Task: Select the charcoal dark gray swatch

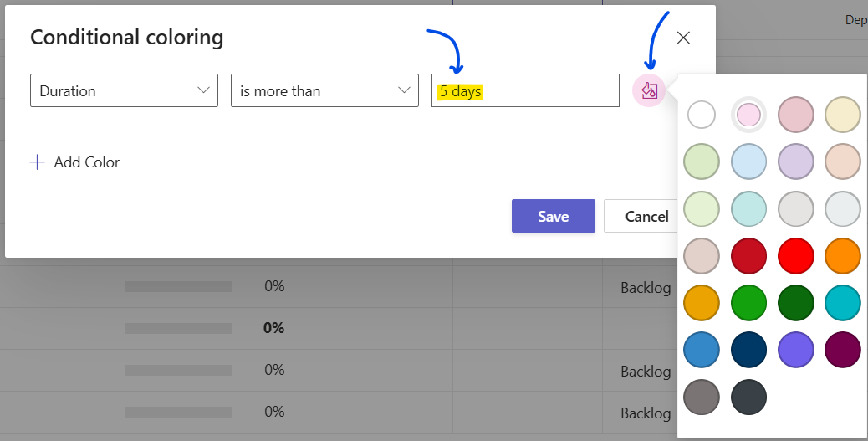Action: pos(748,396)
